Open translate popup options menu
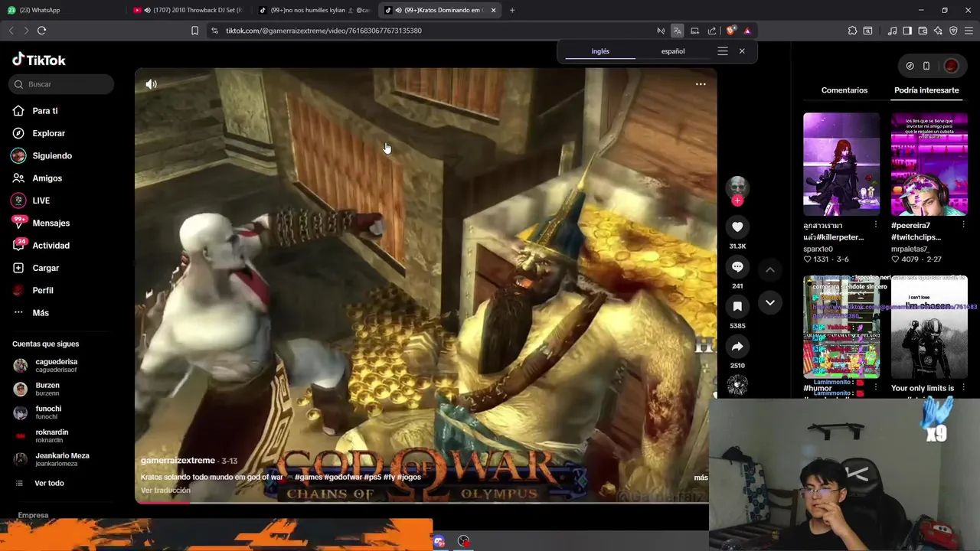Screen dimensions: 980x551 coord(722,51)
